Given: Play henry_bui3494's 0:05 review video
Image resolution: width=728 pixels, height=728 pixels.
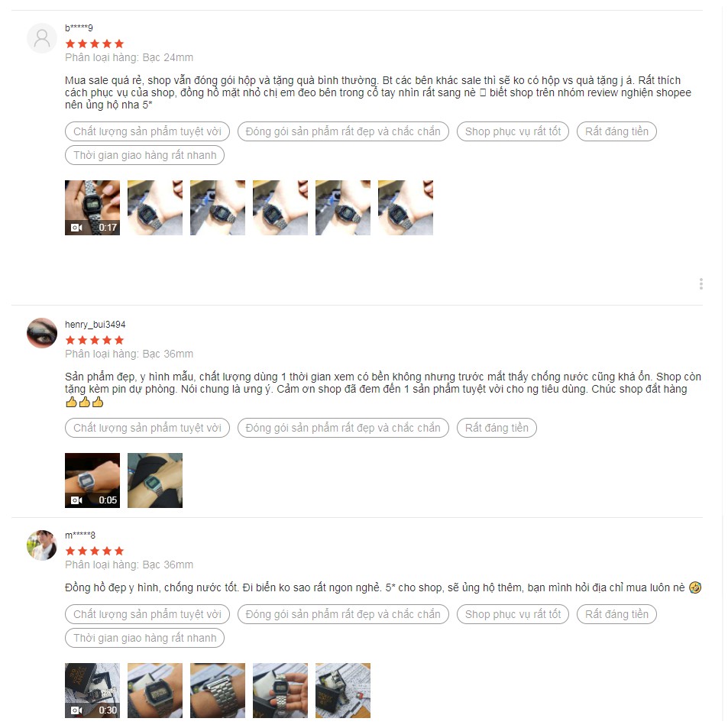Looking at the screenshot, I should point(92,480).
